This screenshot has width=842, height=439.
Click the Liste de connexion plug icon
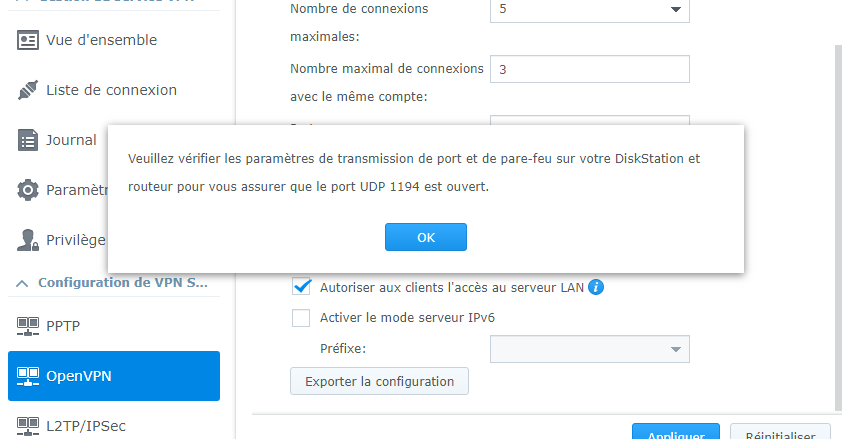(x=28, y=90)
